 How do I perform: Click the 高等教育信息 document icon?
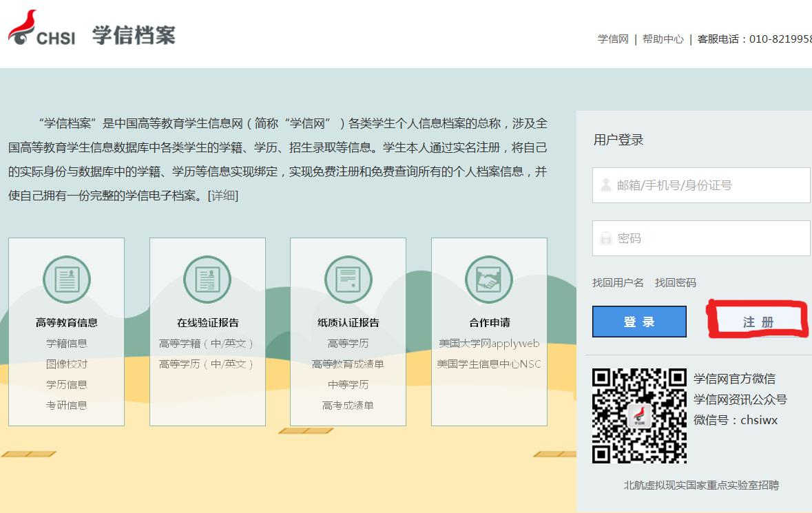(67, 280)
